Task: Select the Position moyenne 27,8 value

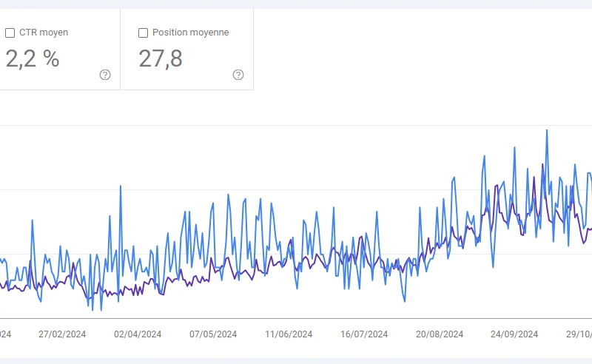Action: (161, 58)
